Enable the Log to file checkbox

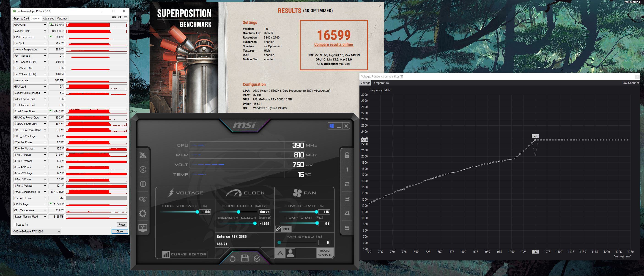click(x=15, y=224)
